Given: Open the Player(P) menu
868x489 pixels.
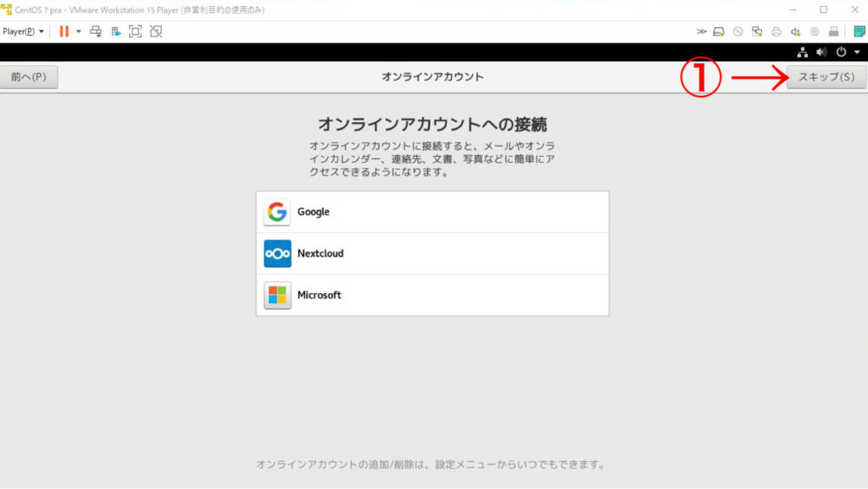Looking at the screenshot, I should click(23, 31).
